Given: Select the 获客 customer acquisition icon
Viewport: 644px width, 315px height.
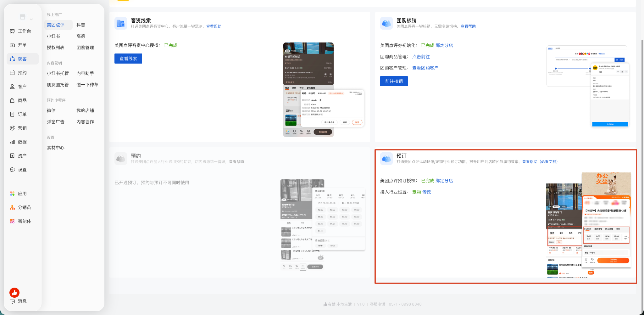Looking at the screenshot, I should 12,59.
